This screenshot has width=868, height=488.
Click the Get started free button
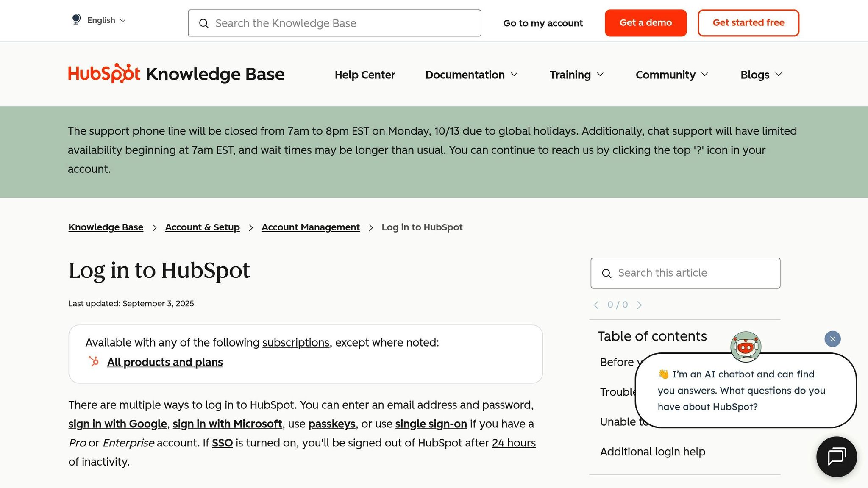[748, 23]
